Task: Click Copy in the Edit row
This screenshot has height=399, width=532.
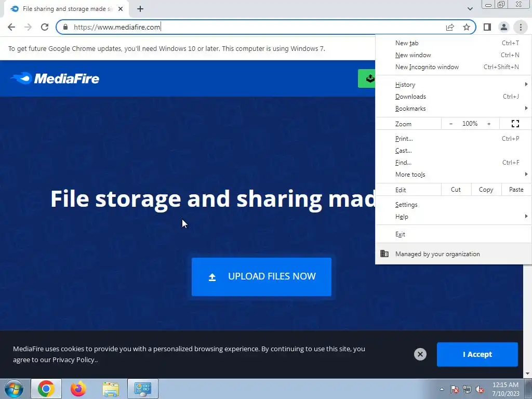Action: tap(486, 190)
